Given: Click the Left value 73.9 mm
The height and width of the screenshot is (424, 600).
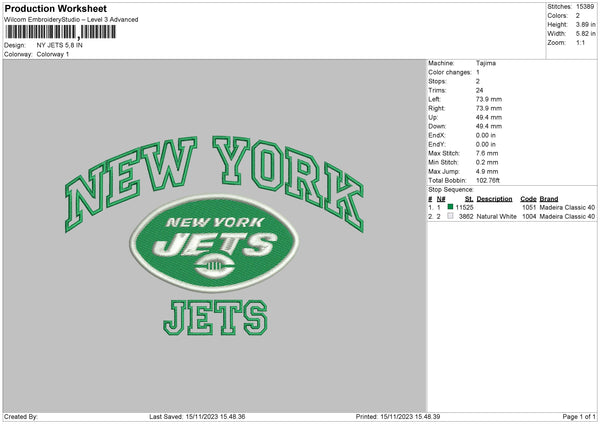Looking at the screenshot, I should pyautogui.click(x=489, y=99).
